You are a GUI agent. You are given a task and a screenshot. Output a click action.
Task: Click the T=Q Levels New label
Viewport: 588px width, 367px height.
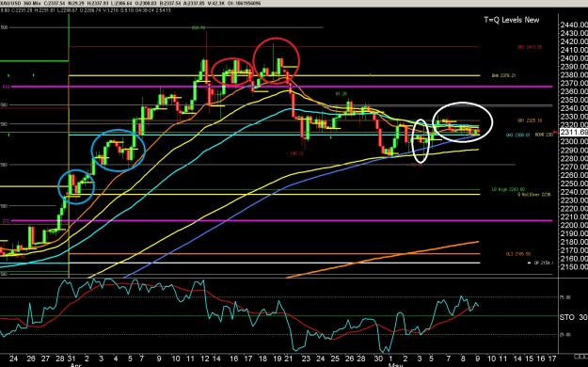click(x=512, y=20)
